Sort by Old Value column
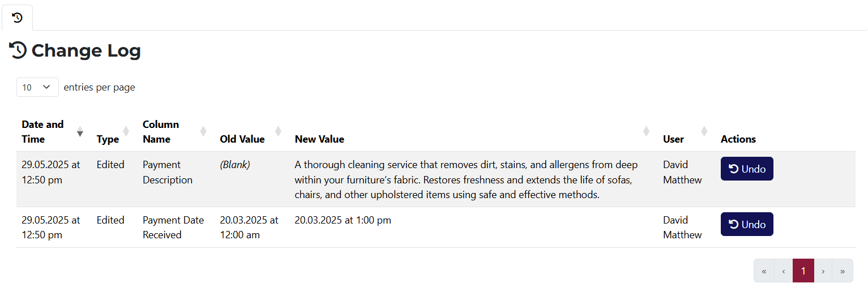The height and width of the screenshot is (296, 868). (242, 139)
